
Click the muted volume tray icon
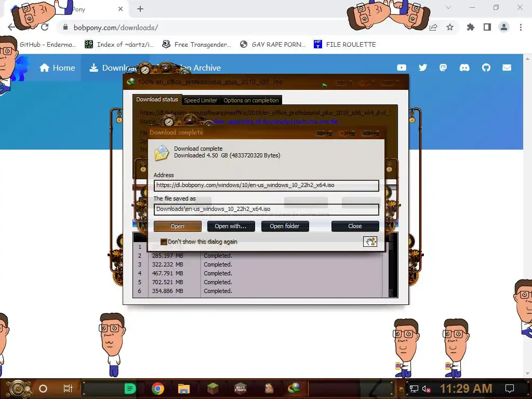[x=426, y=389]
